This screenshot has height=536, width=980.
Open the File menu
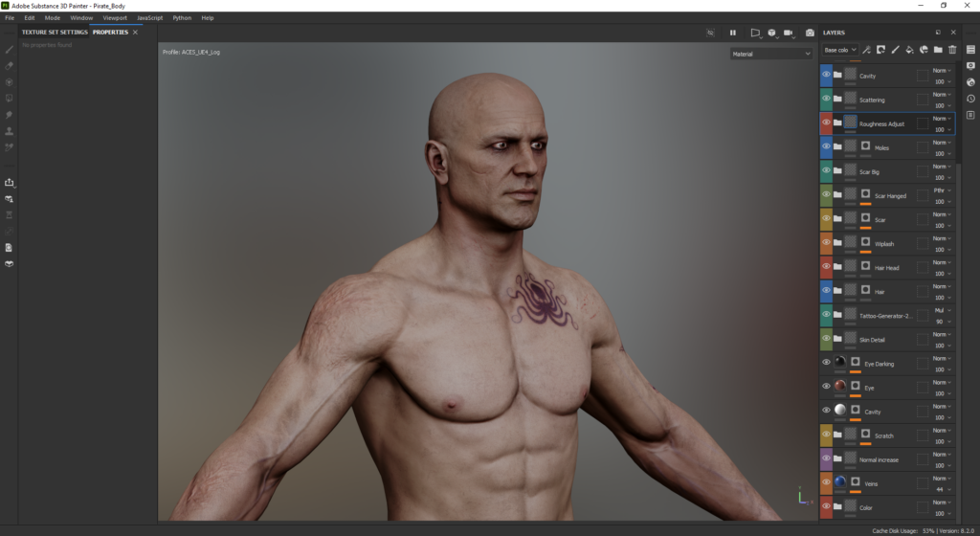click(10, 18)
